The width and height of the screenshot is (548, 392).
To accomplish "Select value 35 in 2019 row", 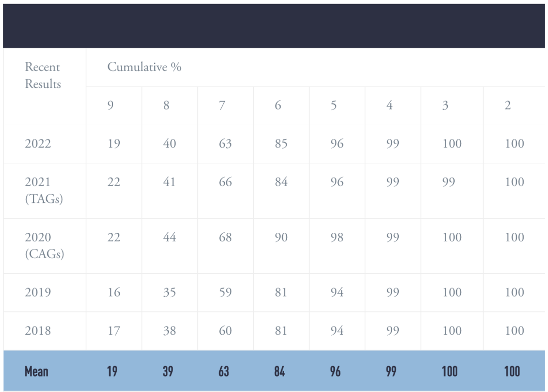I will 169,292.
